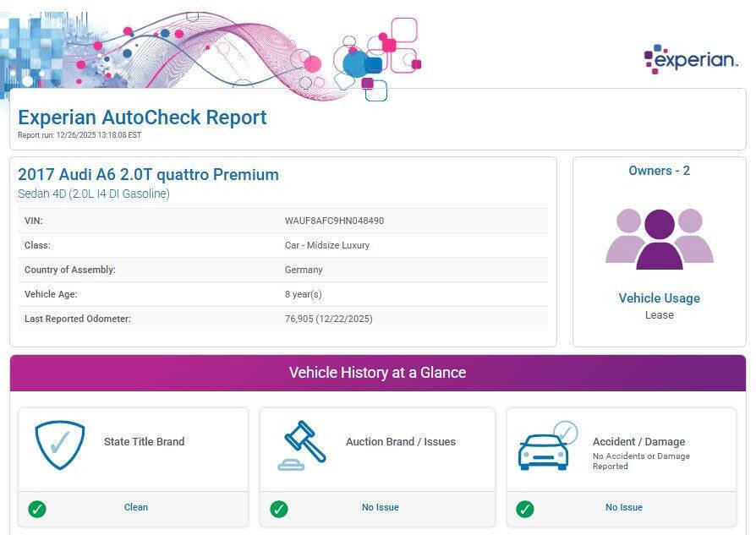This screenshot has width=756, height=535.
Task: Click green checkmark beside Clean status
Action: coord(37,509)
